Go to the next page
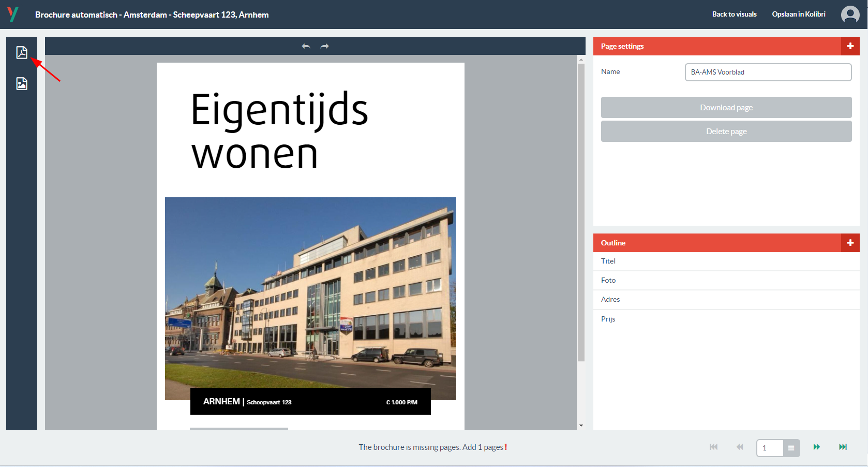The height and width of the screenshot is (467, 868). (817, 447)
